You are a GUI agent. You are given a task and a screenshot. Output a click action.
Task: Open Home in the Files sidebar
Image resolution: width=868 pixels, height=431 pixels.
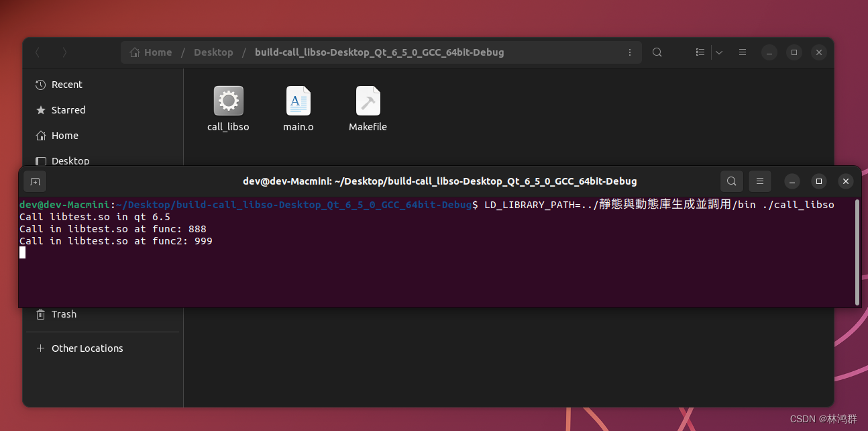(x=103, y=136)
